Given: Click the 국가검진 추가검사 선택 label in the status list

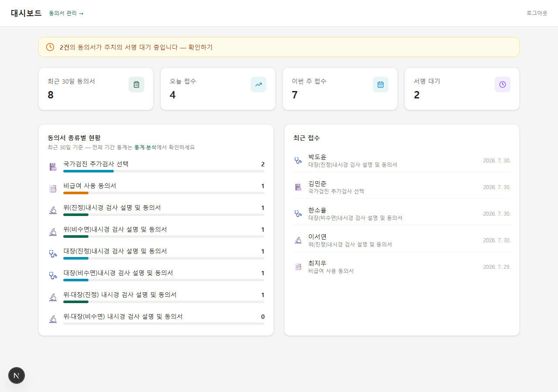Looking at the screenshot, I should coord(96,164).
